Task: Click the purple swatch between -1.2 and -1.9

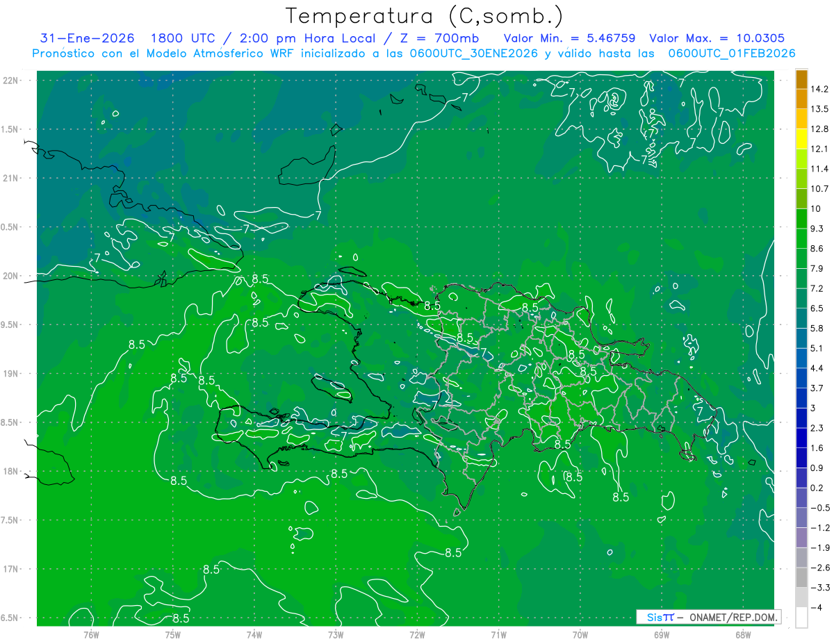Action: (x=801, y=537)
